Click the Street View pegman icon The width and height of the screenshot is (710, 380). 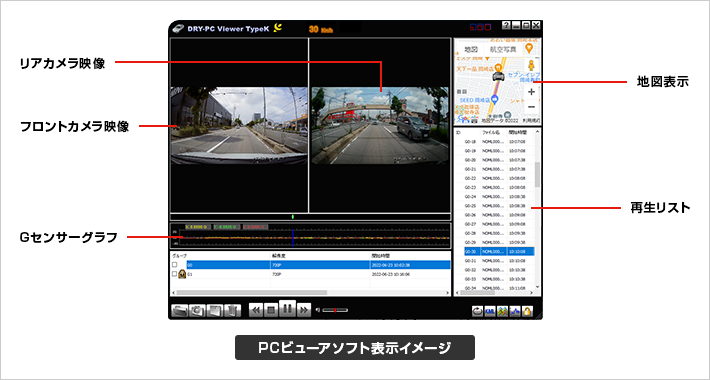click(x=531, y=64)
